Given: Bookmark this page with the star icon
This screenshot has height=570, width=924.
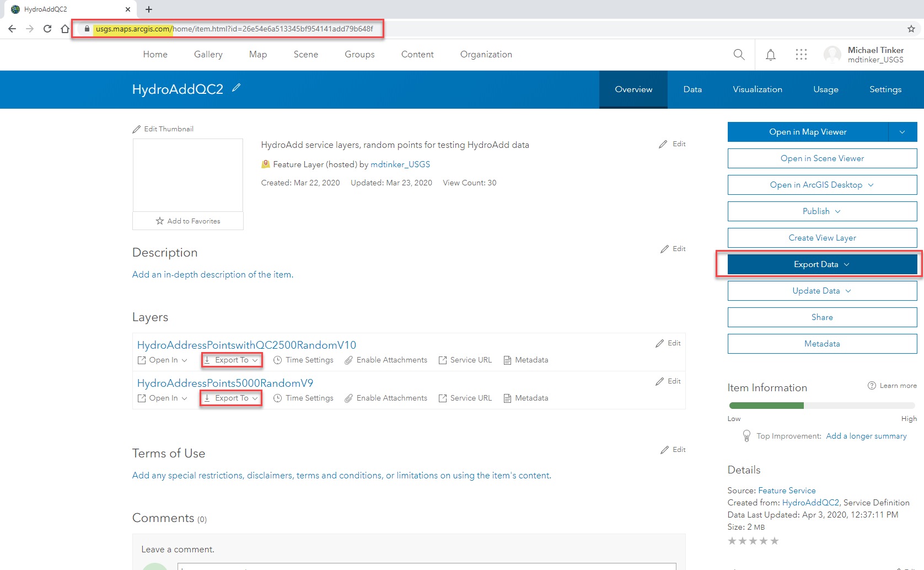Looking at the screenshot, I should pos(911,29).
